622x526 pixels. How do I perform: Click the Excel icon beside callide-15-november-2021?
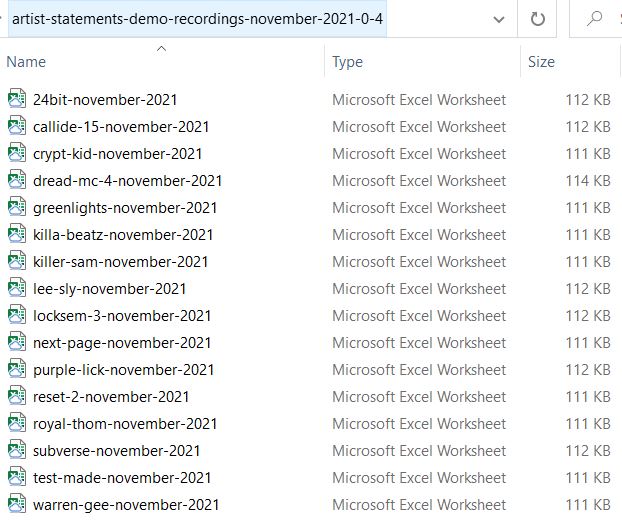tap(17, 126)
